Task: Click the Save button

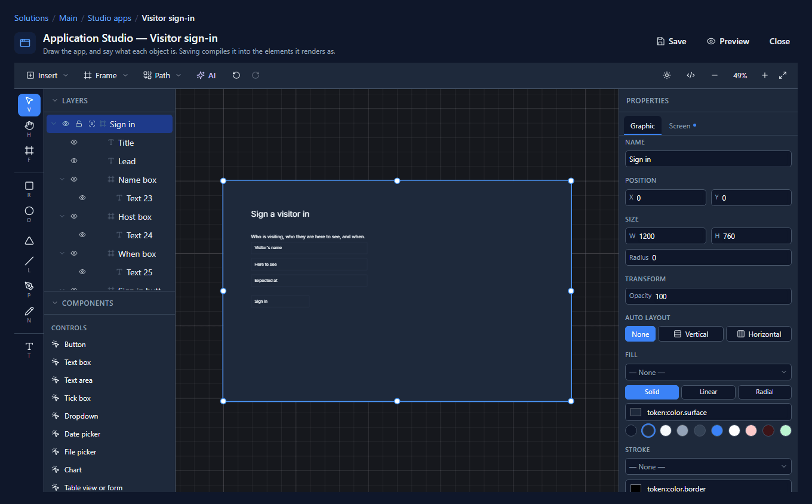Action: 671,41
